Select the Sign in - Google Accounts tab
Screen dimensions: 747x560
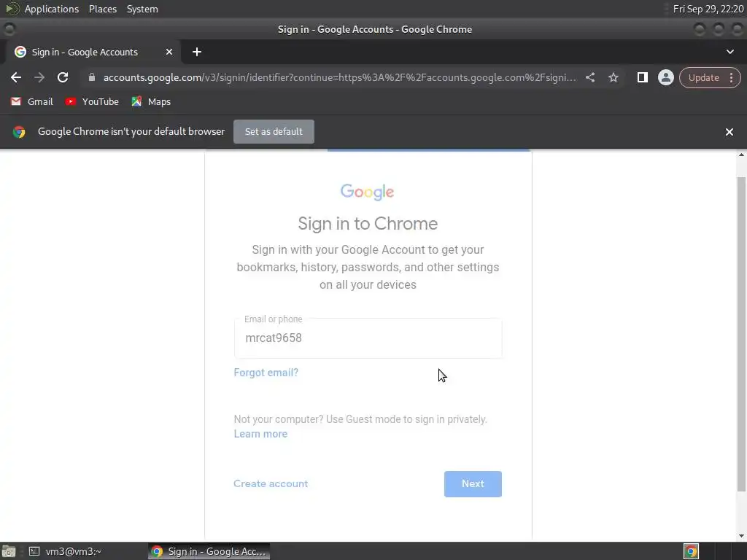(85, 52)
